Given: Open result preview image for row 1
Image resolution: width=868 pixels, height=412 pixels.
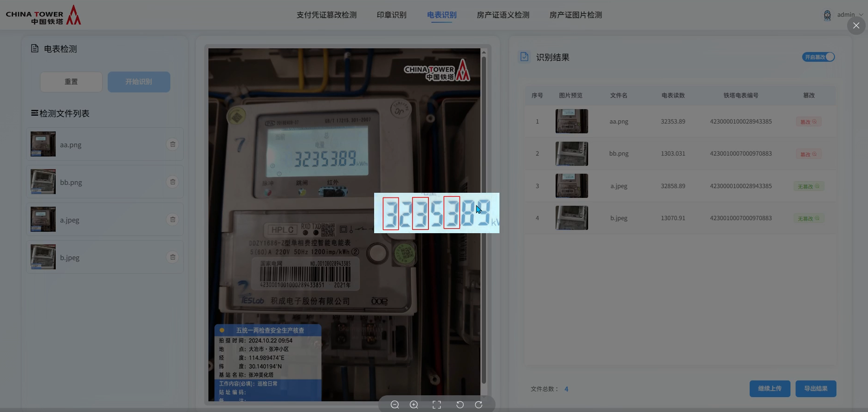Looking at the screenshot, I should tap(572, 121).
